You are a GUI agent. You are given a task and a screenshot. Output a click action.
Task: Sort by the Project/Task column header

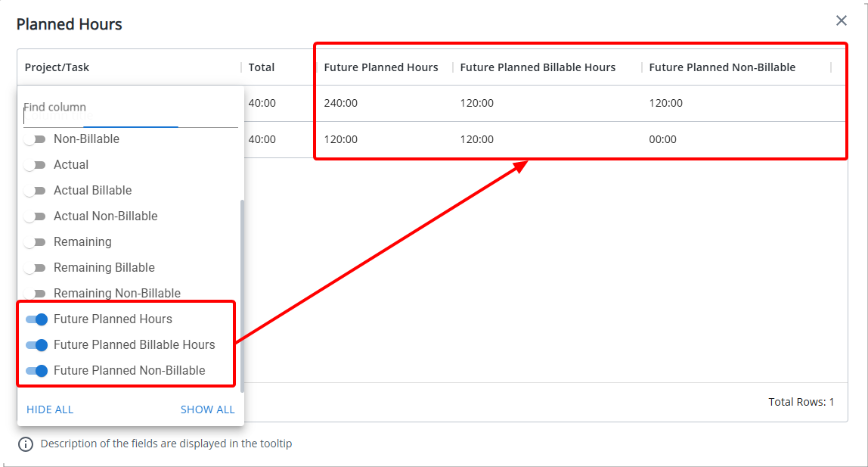(x=57, y=67)
